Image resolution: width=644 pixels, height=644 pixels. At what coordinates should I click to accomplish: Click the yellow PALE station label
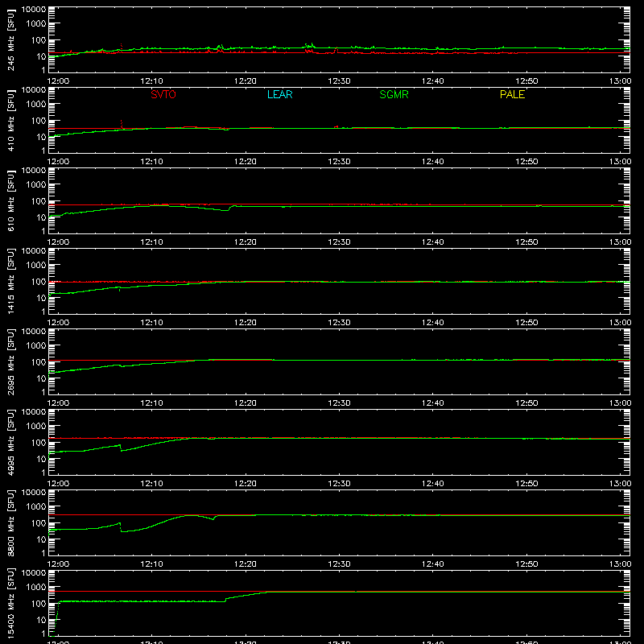512,94
